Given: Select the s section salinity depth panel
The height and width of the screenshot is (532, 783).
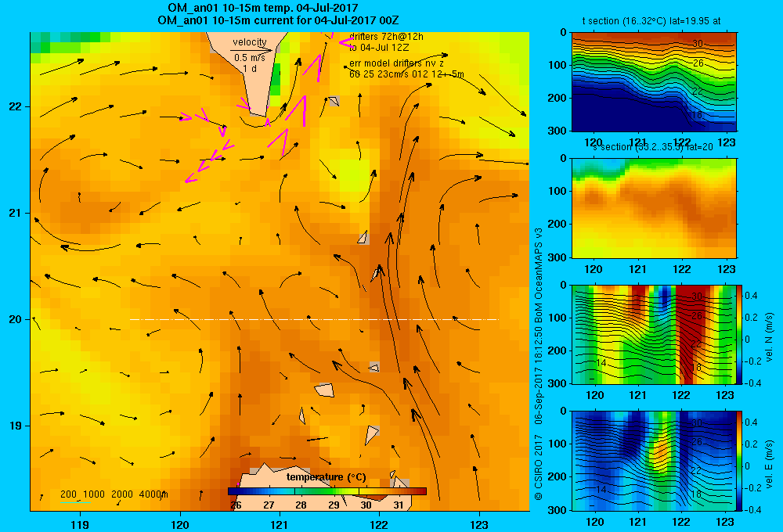Looking at the screenshot, I should coord(654,207).
